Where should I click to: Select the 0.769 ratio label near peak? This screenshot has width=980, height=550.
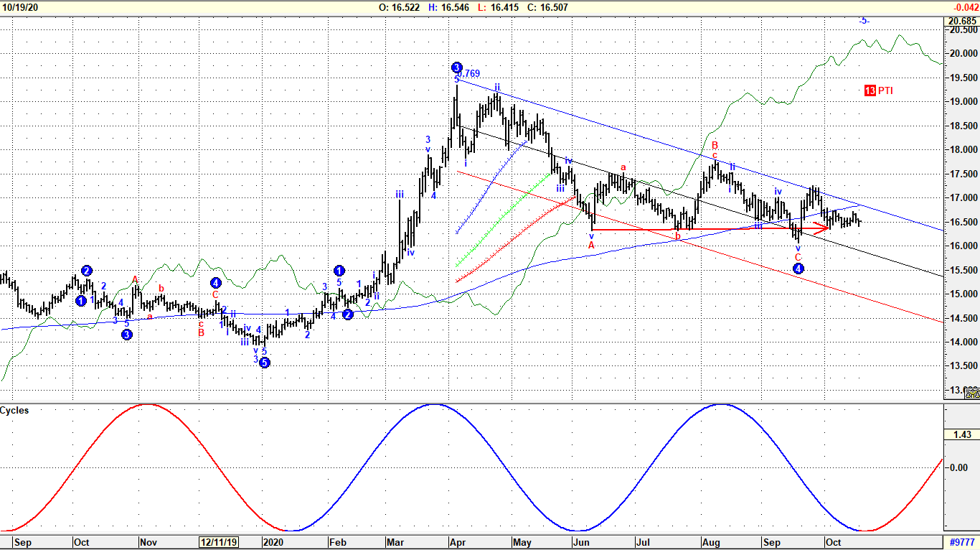click(x=470, y=74)
